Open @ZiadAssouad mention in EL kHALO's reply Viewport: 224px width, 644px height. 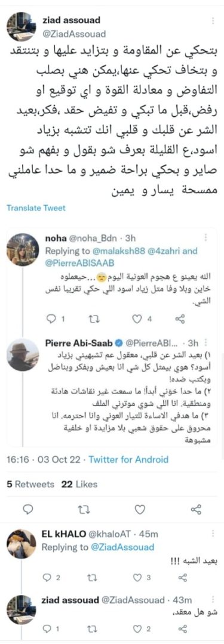[x=122, y=547]
